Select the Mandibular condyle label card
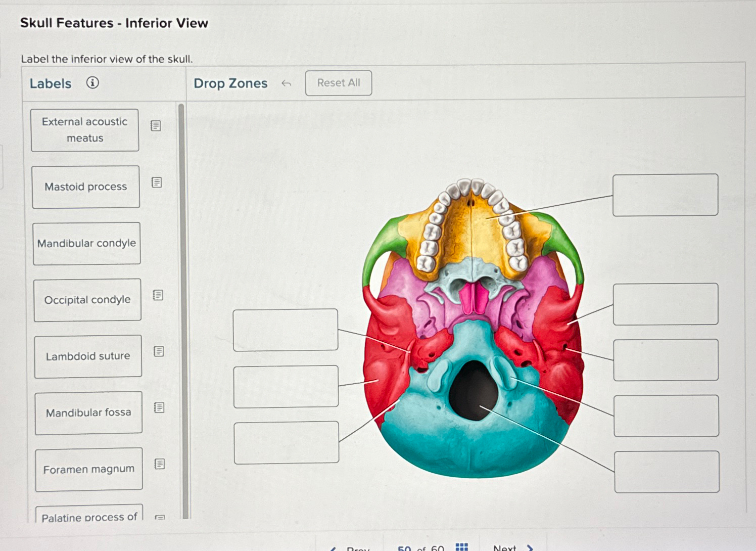756x551 pixels. [x=86, y=244]
